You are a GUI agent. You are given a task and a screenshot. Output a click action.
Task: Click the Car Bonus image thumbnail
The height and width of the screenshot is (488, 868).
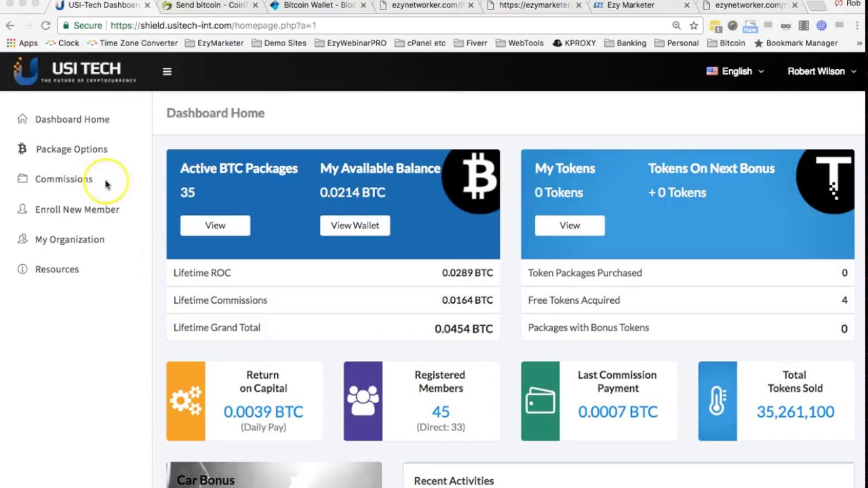(x=274, y=475)
